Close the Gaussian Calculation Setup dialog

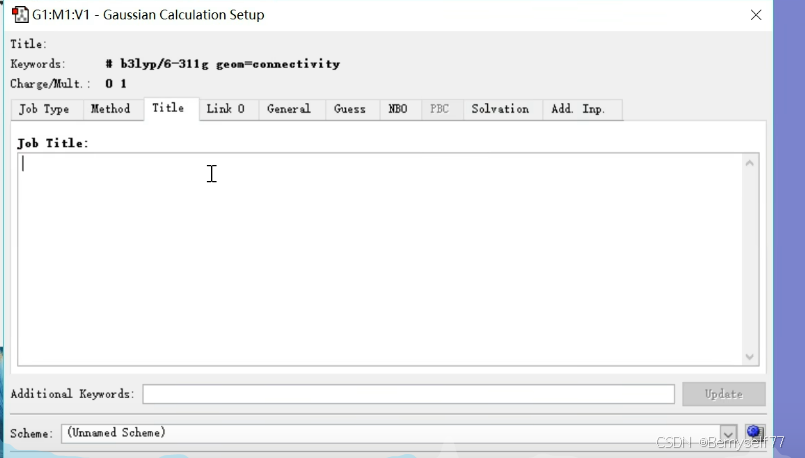pos(756,15)
